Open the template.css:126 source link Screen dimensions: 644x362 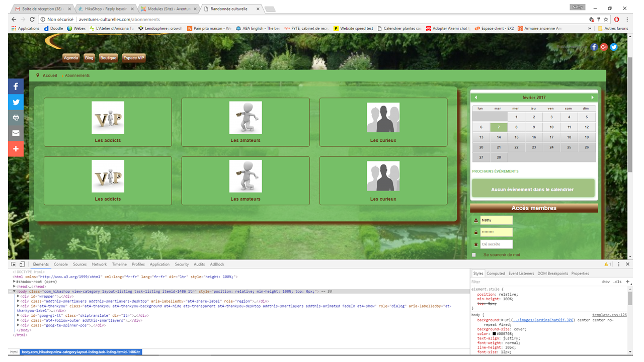tap(609, 315)
